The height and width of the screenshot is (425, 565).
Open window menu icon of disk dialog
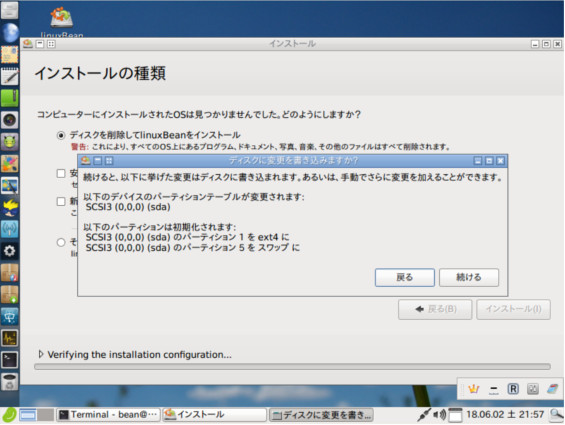[85, 160]
